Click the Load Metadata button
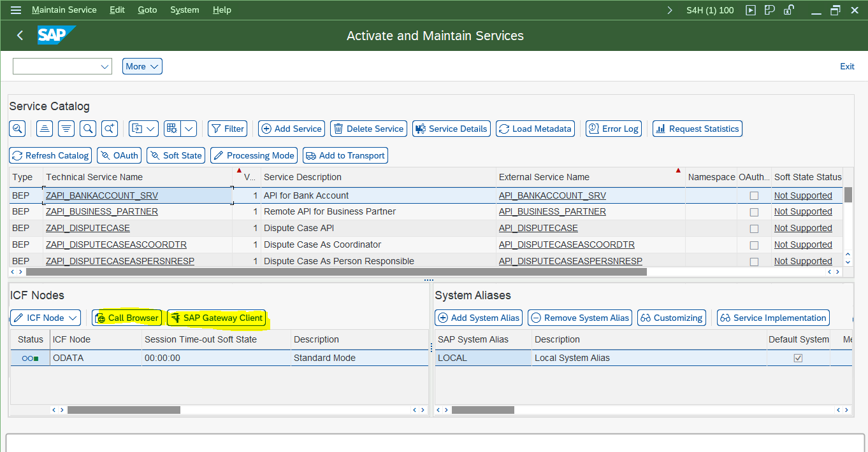This screenshot has width=868, height=452. pyautogui.click(x=535, y=129)
